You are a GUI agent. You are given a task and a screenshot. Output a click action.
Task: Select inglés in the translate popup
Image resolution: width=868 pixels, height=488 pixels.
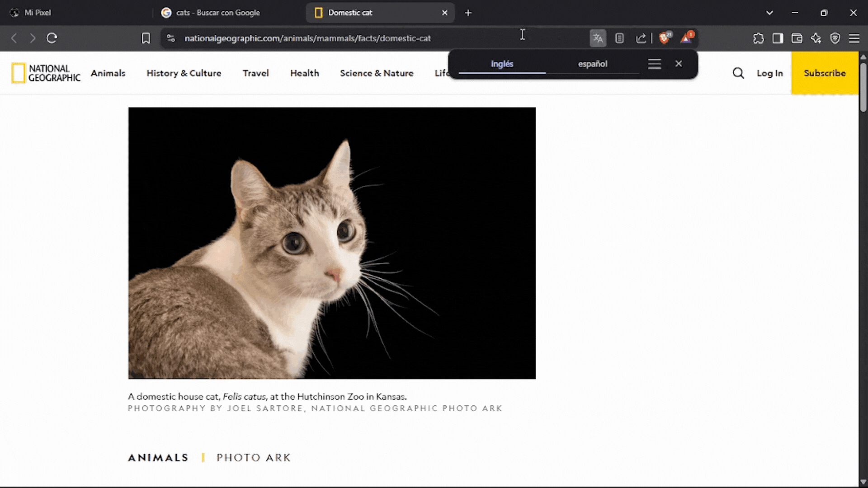(502, 64)
